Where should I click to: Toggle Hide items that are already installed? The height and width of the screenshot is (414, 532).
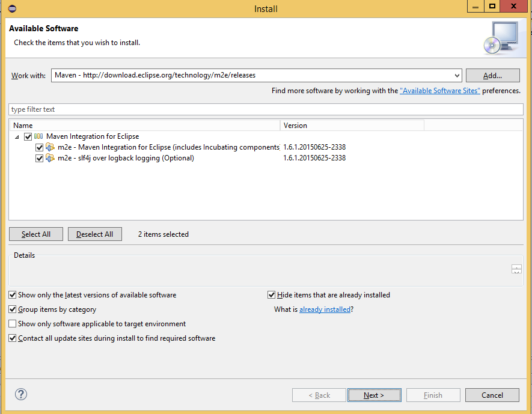(x=272, y=295)
